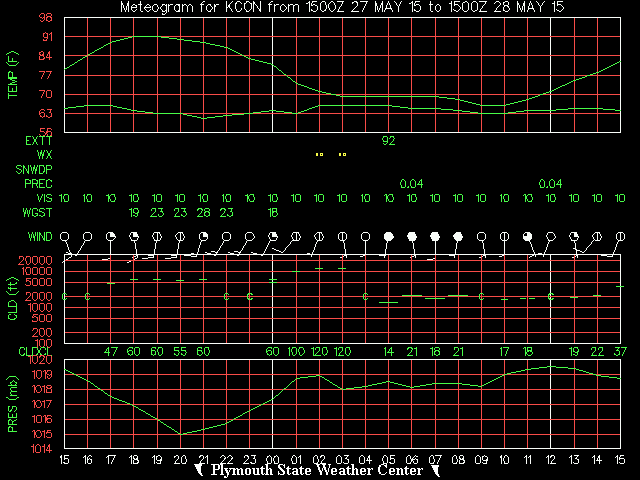This screenshot has width=640, height=480.
Task: Select the EXTT value 92
Action: tap(389, 141)
